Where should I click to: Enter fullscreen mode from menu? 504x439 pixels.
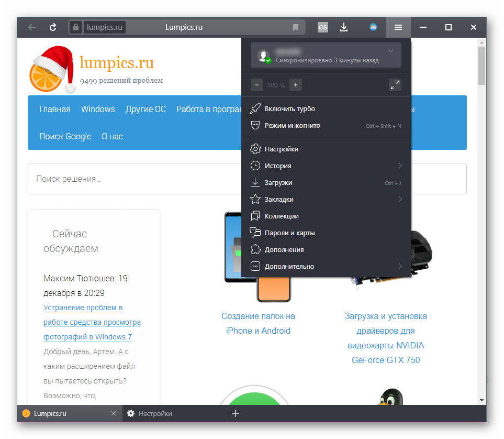point(395,85)
